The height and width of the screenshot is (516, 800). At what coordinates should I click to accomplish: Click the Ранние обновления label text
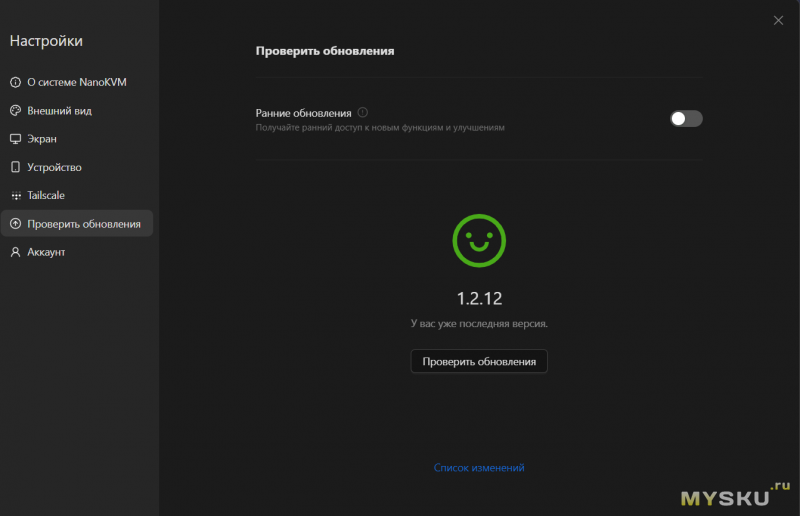pos(303,113)
